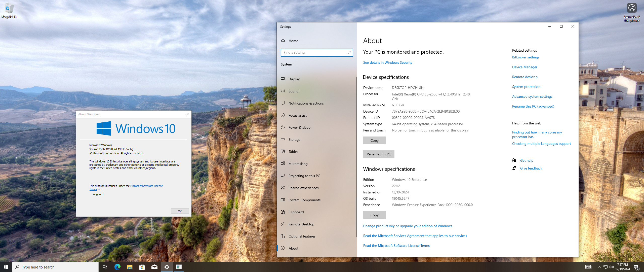
Task: Click the Settings sidebar vertical scrollbar
Action: (x=356, y=156)
